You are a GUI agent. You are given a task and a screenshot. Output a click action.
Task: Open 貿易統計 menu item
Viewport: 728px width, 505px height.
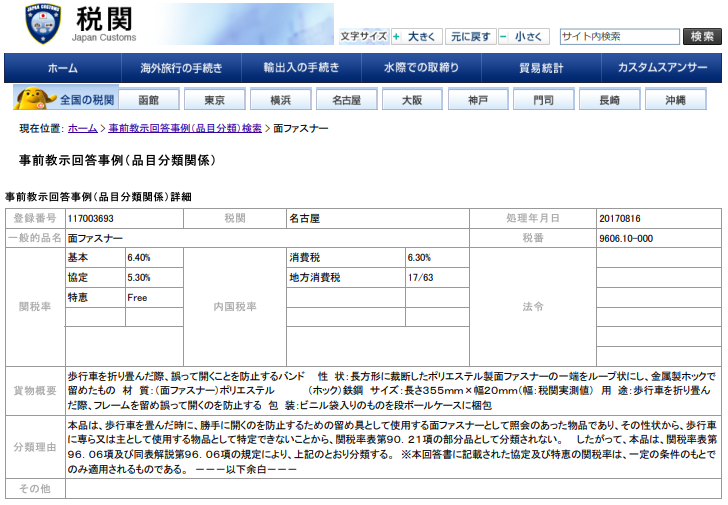541,68
